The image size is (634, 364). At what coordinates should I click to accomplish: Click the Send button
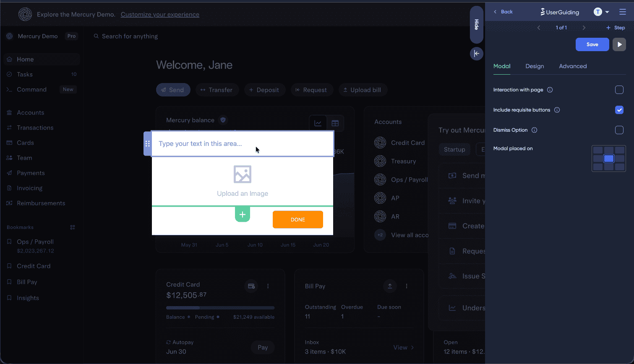click(173, 90)
